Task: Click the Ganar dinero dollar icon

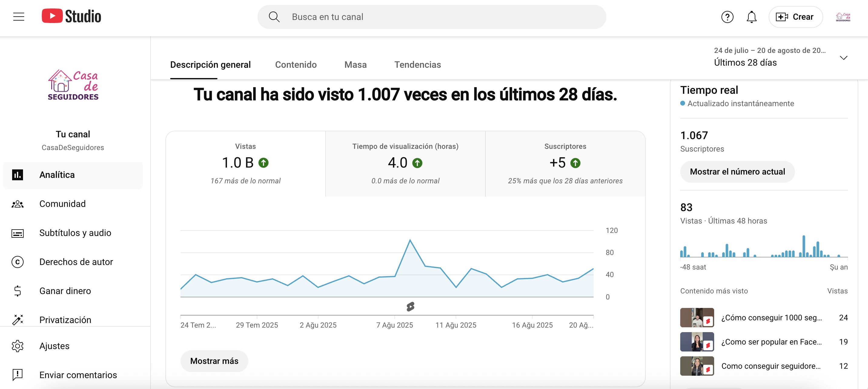Action: click(x=18, y=291)
